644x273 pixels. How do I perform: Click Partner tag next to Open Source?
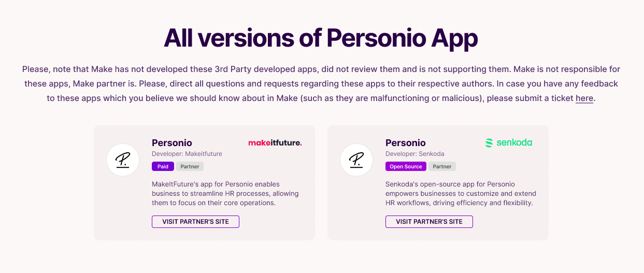[442, 167]
